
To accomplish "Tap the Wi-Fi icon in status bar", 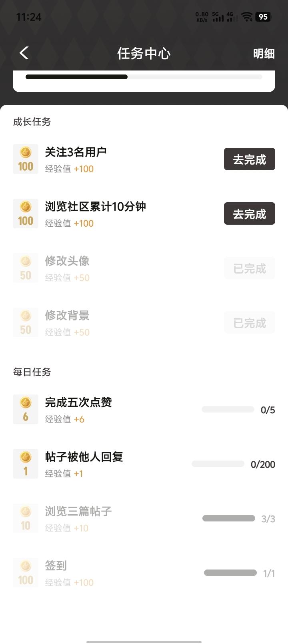I will [x=247, y=17].
